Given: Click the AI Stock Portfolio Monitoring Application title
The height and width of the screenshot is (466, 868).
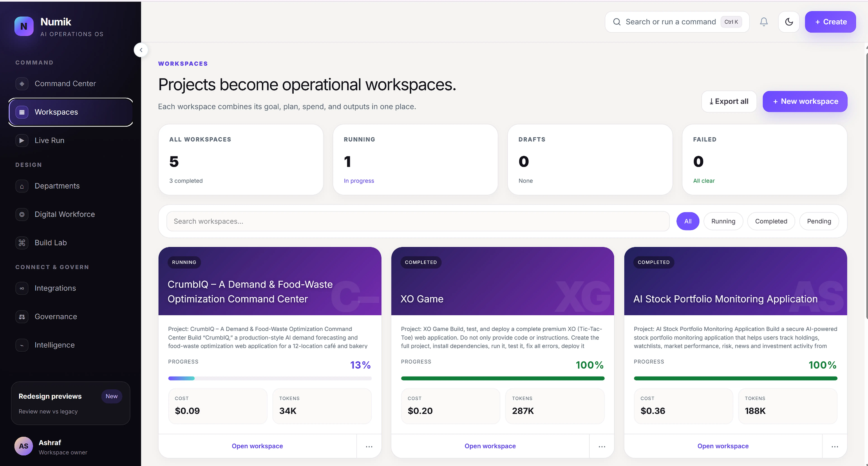Looking at the screenshot, I should coord(725,299).
